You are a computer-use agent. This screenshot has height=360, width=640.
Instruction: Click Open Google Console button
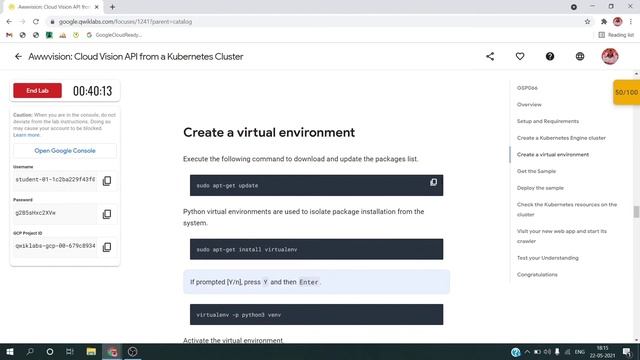tap(65, 151)
